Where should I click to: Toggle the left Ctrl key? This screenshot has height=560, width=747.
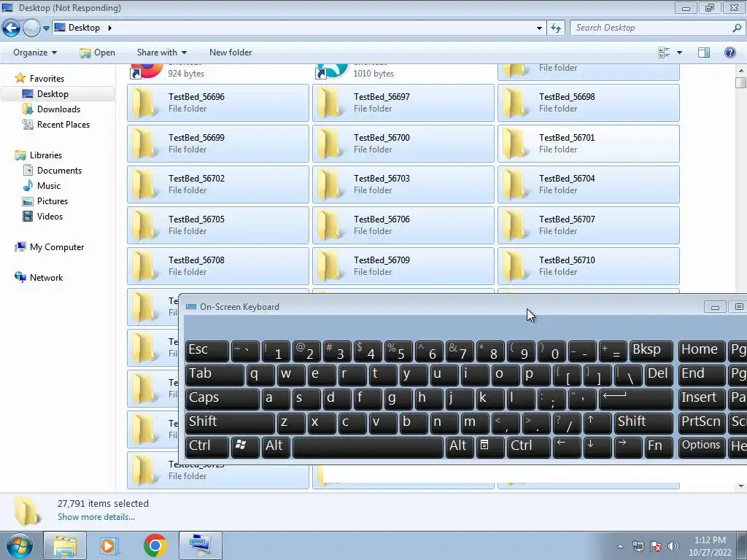tap(206, 447)
